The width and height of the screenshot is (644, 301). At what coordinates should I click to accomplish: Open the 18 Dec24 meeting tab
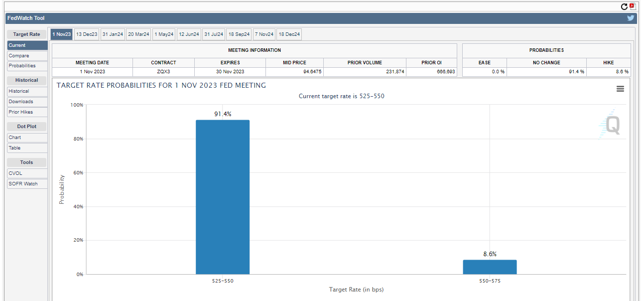click(x=289, y=34)
